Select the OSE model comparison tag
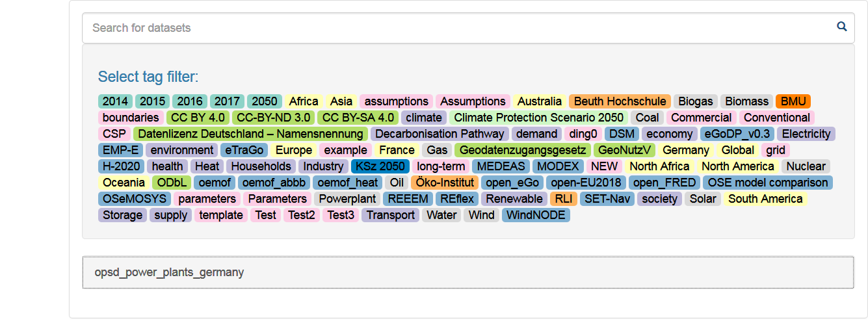868x332 pixels. (x=768, y=183)
